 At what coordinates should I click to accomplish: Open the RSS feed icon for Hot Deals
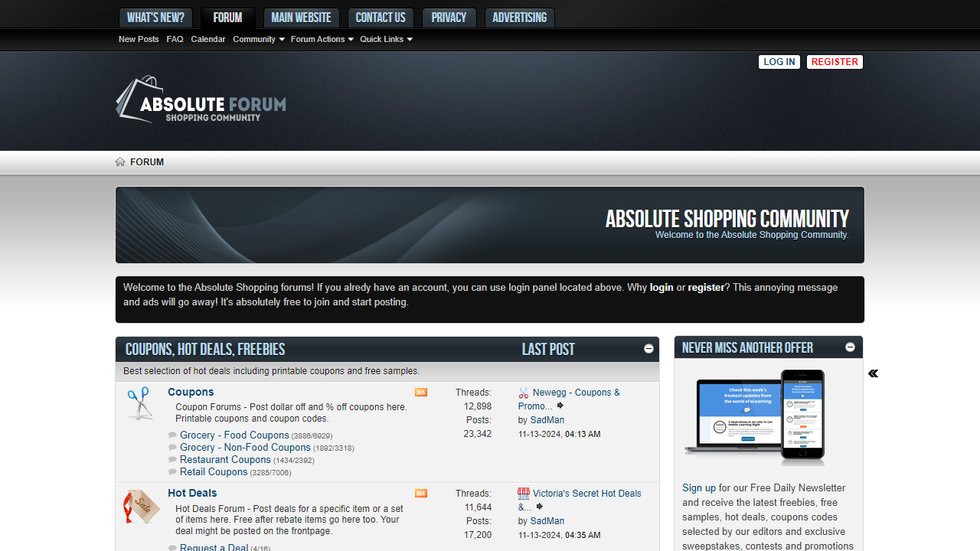[x=420, y=494]
